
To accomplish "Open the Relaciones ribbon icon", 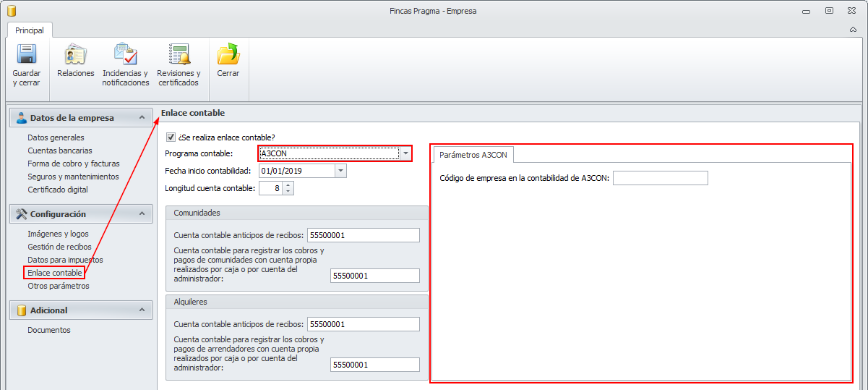I will pyautogui.click(x=75, y=54).
